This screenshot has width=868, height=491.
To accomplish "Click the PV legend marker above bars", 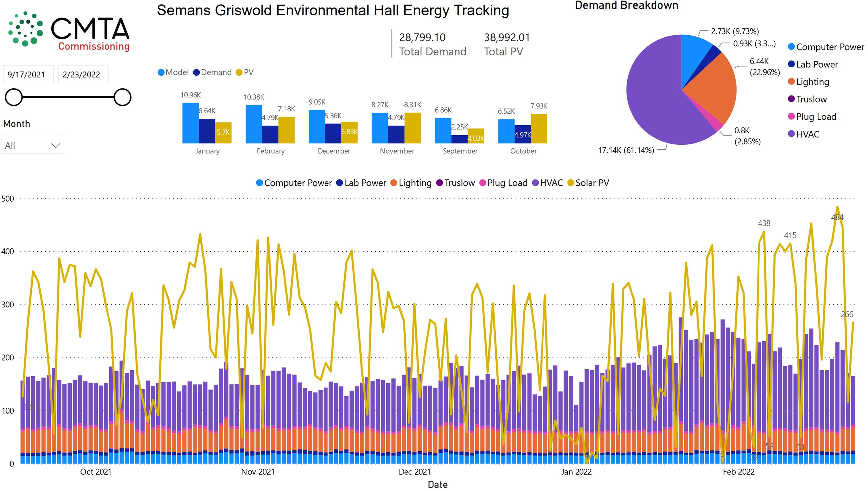I will point(239,73).
